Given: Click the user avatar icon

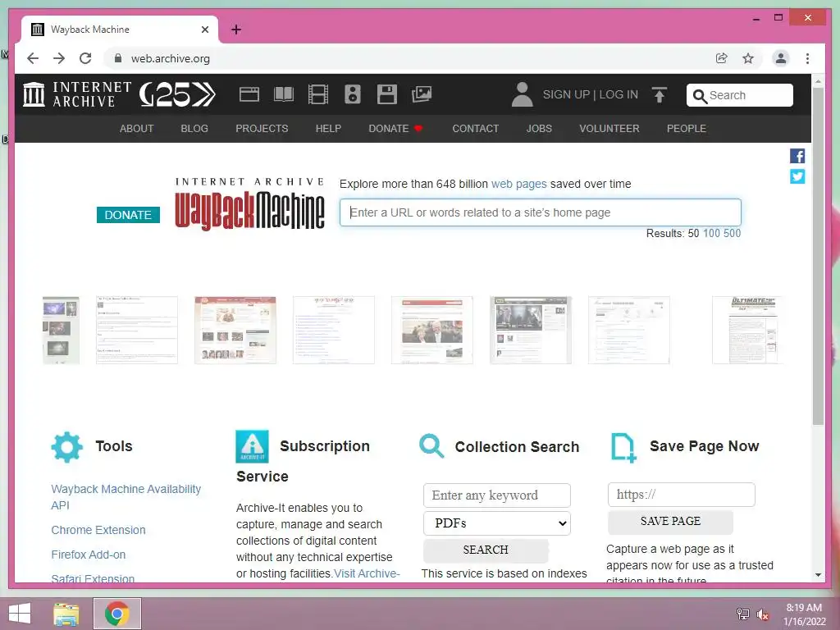Looking at the screenshot, I should coord(522,94).
